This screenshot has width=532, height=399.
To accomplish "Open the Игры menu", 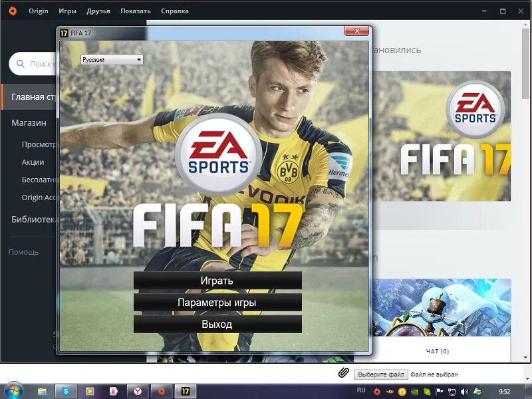I will pos(67,11).
